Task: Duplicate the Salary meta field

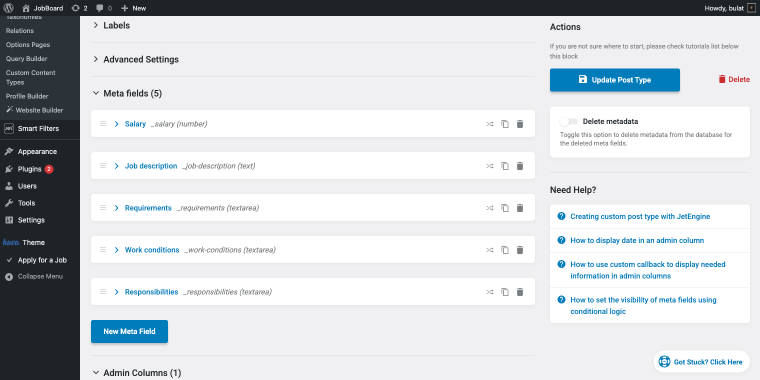Action: coord(505,124)
